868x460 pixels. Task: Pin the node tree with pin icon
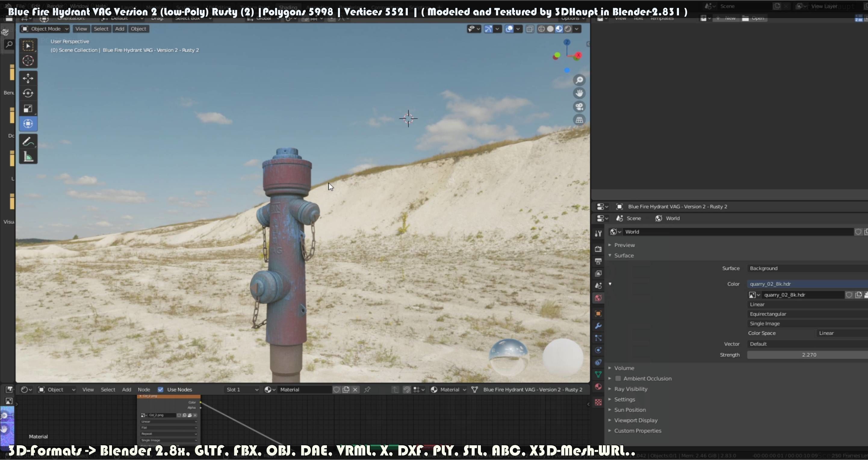tap(367, 389)
